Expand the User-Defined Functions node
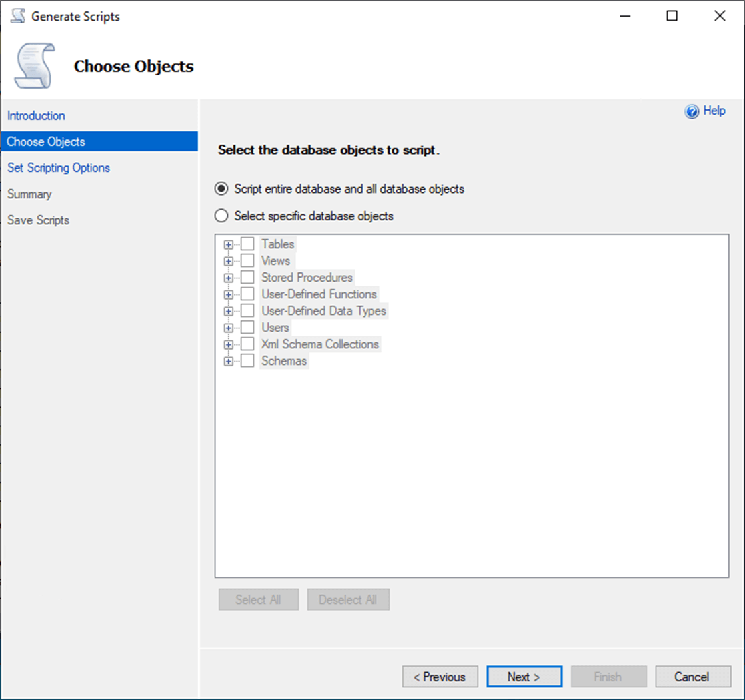This screenshot has width=745, height=700. click(x=229, y=295)
